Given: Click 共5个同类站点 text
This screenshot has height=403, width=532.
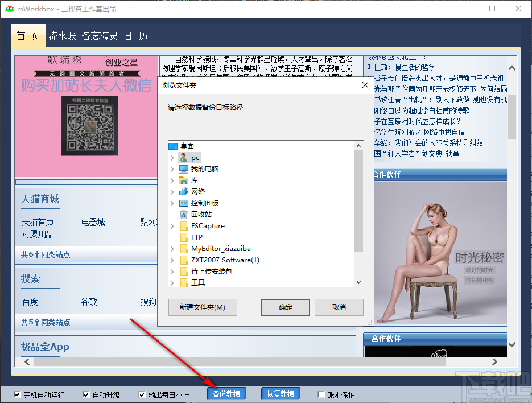Looking at the screenshot, I should pos(46,322).
